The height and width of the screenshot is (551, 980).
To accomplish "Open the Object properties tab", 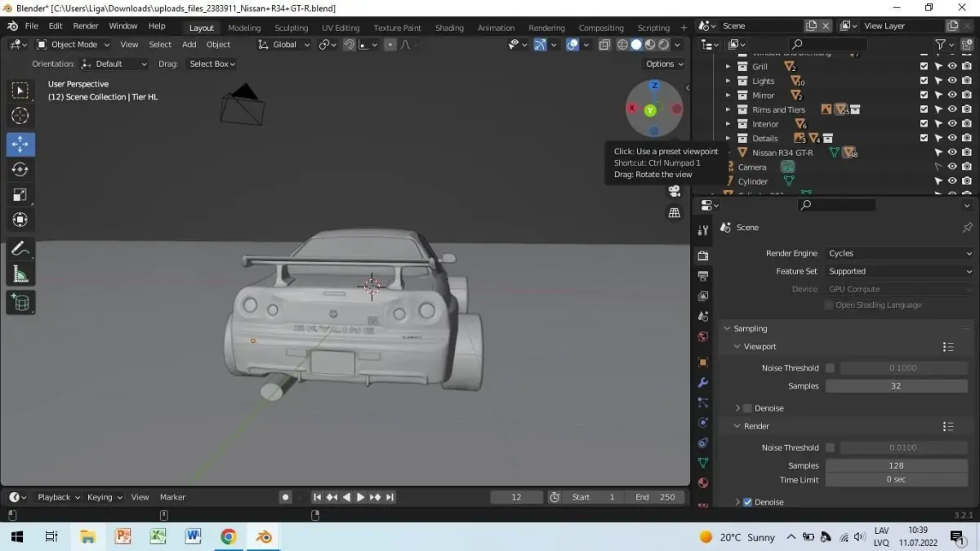I will point(702,362).
